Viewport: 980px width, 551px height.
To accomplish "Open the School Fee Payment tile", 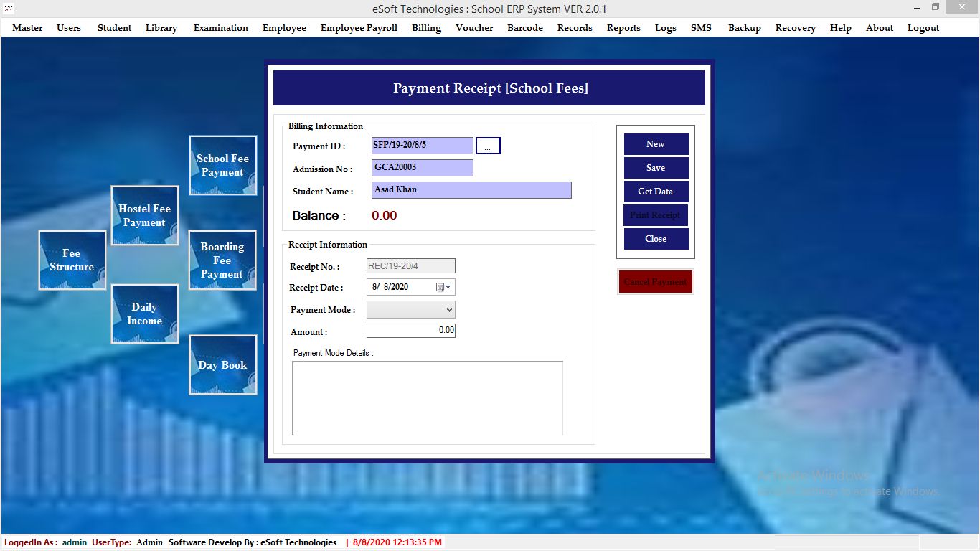I will pyautogui.click(x=222, y=165).
